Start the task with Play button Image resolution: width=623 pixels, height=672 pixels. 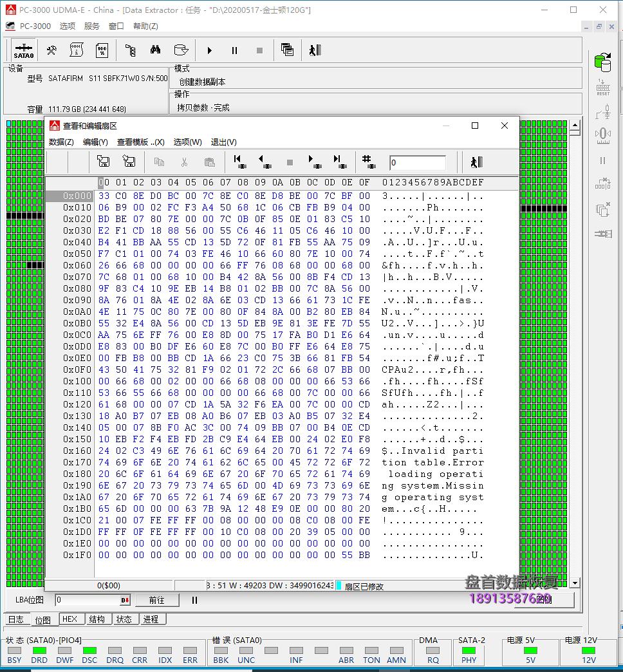210,51
